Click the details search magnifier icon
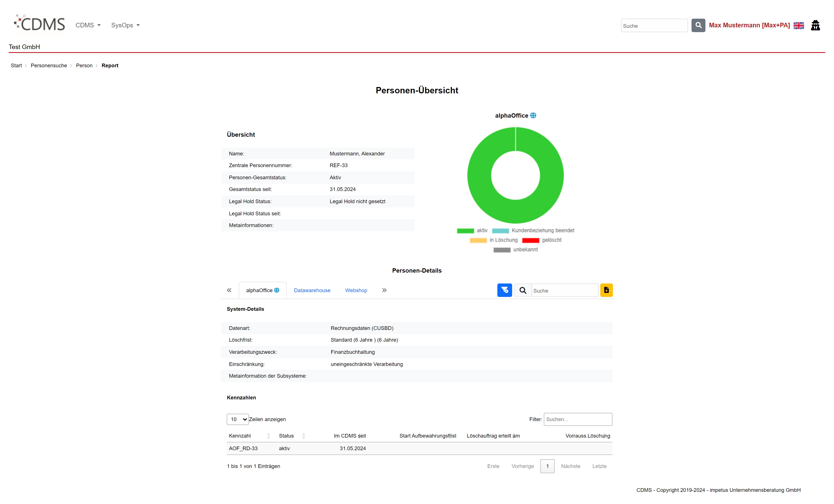 [523, 291]
